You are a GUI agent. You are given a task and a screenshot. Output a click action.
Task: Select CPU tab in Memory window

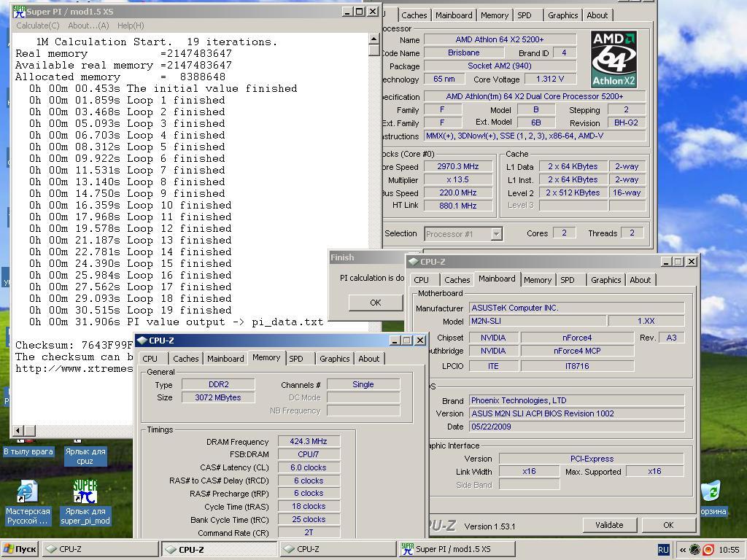coord(150,359)
